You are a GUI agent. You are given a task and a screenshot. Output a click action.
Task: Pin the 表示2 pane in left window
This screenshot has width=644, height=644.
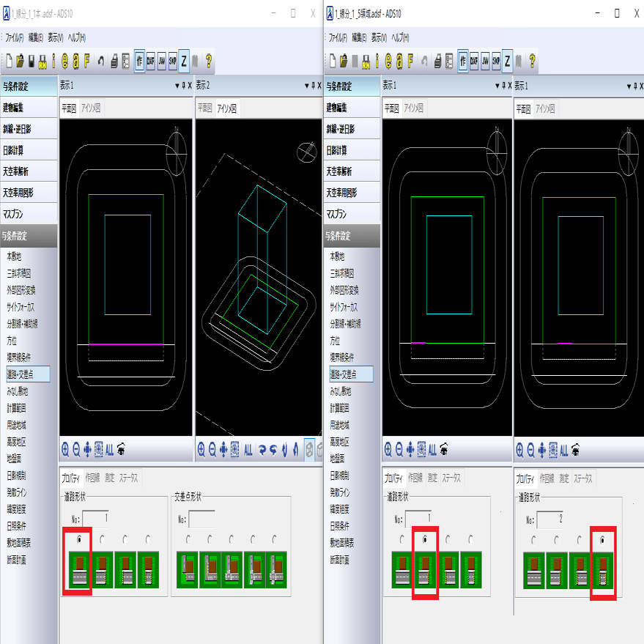coord(313,86)
